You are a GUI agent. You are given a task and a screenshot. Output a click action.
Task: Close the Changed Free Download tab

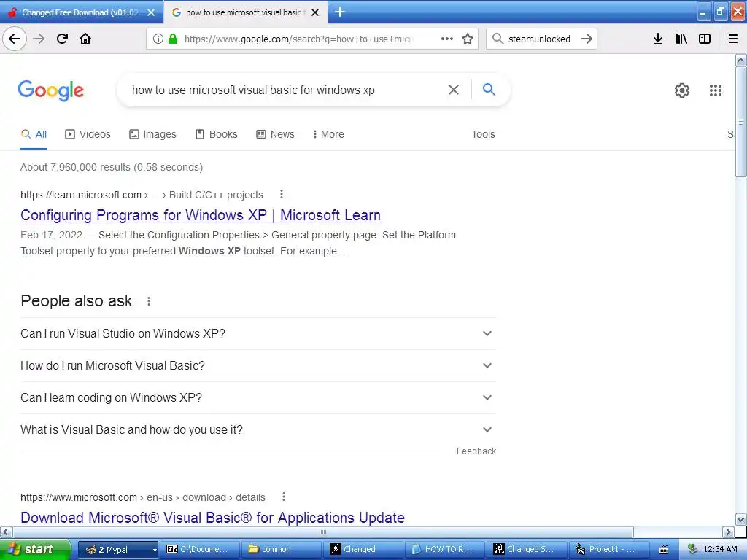pos(151,12)
